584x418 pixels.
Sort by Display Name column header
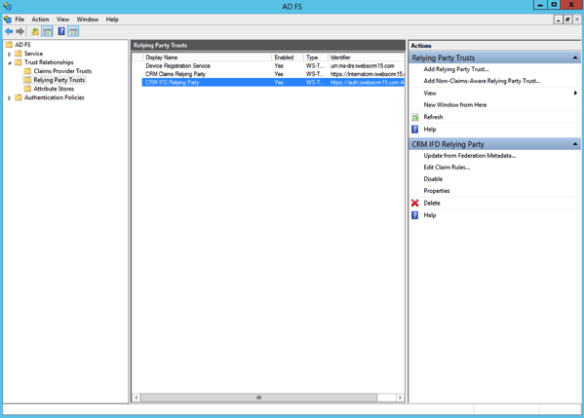pos(207,57)
